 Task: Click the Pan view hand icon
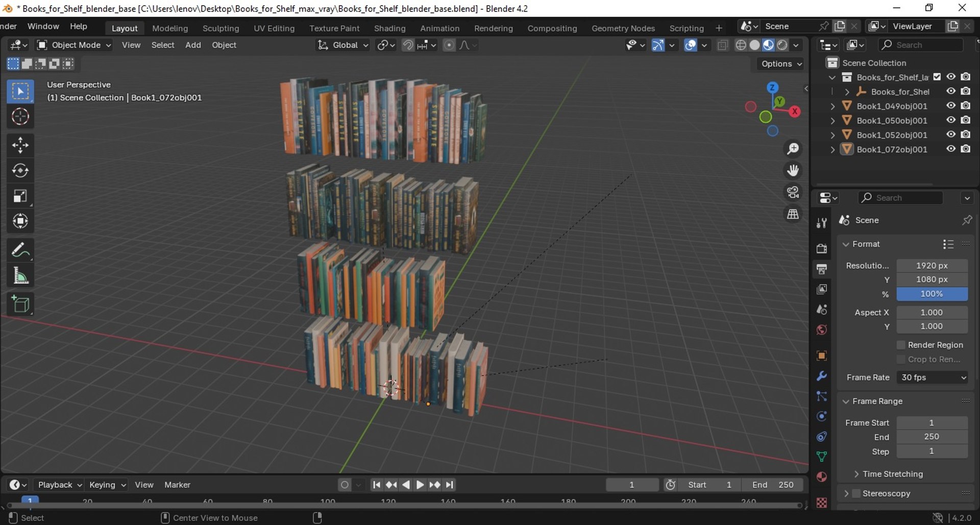click(793, 171)
